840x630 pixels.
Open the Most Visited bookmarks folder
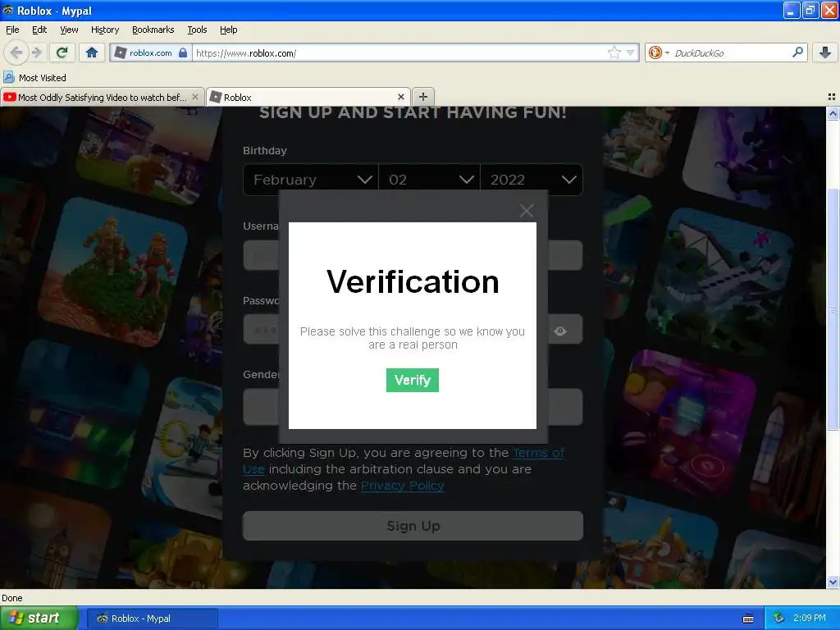[x=35, y=78]
